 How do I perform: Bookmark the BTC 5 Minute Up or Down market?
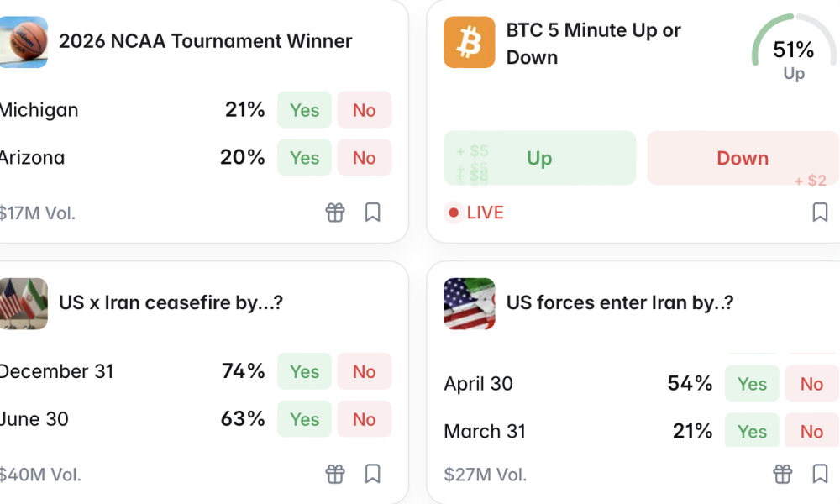(x=819, y=213)
